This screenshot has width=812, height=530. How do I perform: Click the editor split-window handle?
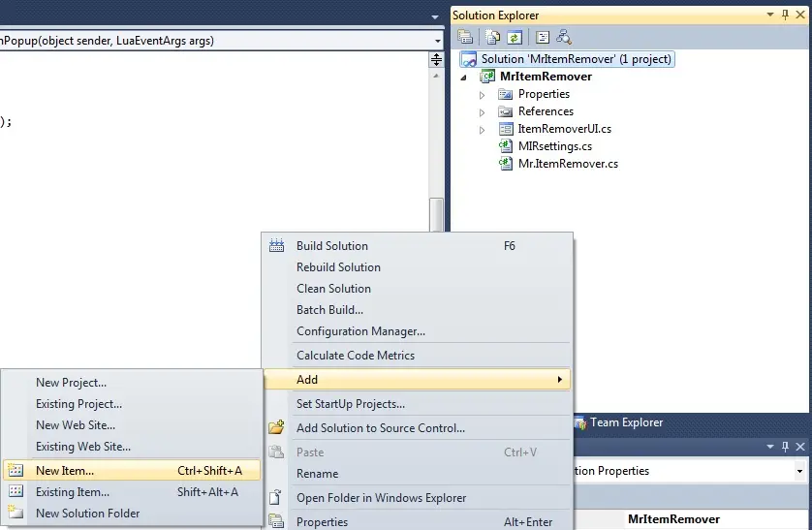[x=436, y=59]
